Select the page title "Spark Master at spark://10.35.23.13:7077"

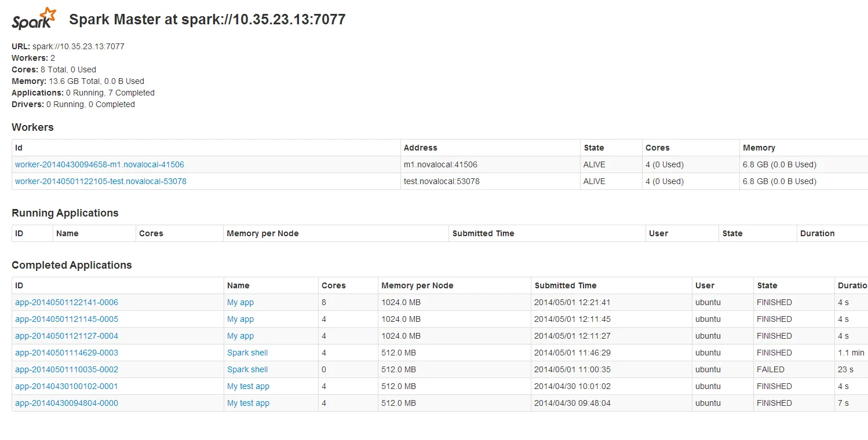click(207, 19)
